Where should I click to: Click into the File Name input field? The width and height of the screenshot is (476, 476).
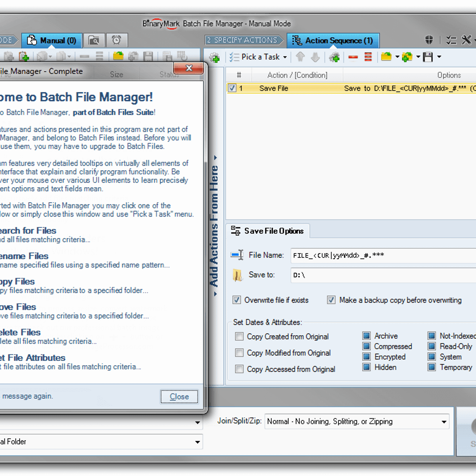(x=383, y=255)
